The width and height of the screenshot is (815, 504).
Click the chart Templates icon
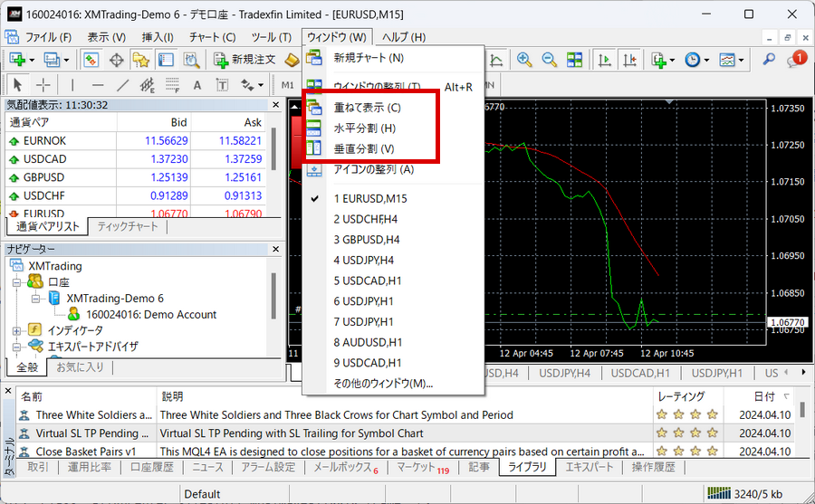(727, 60)
